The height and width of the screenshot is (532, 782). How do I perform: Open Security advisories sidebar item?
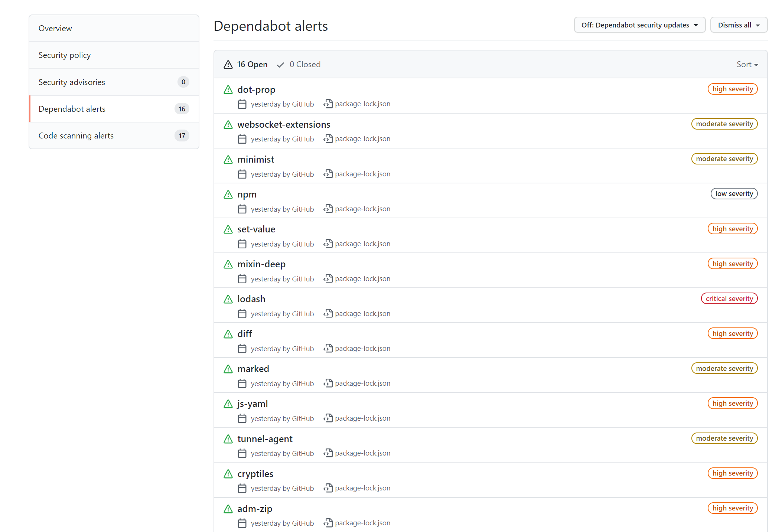click(x=114, y=82)
